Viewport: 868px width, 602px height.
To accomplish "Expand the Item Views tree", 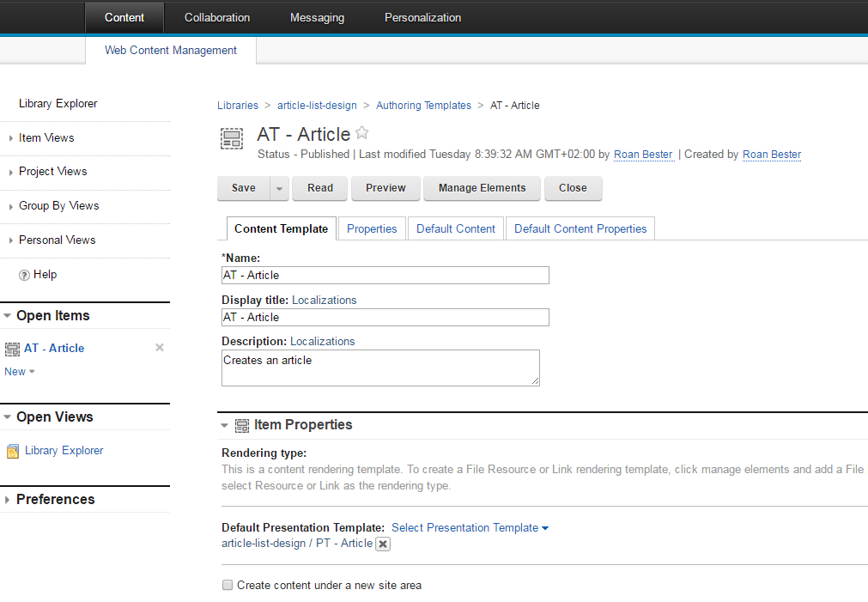I will coord(10,138).
